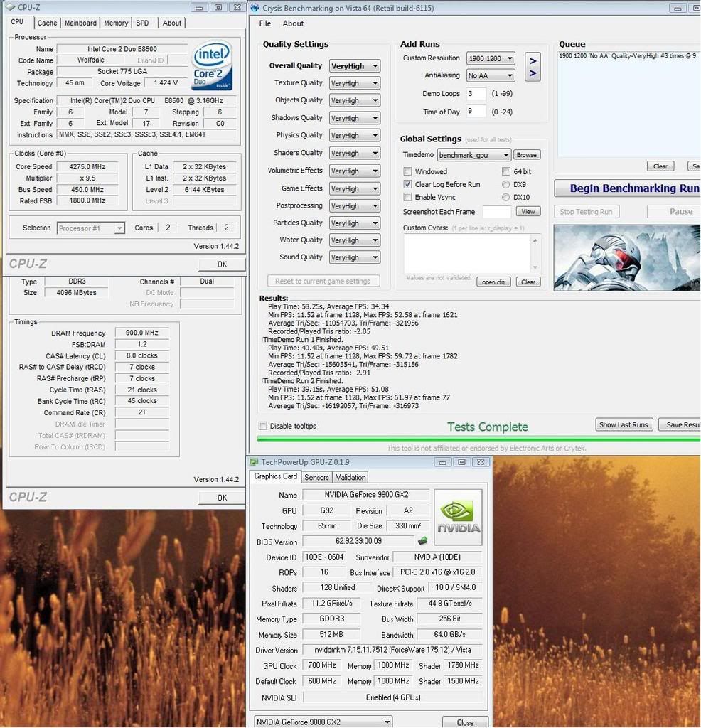The image size is (701, 728).
Task: Click the green Tests Complete progress bar
Action: [478, 439]
